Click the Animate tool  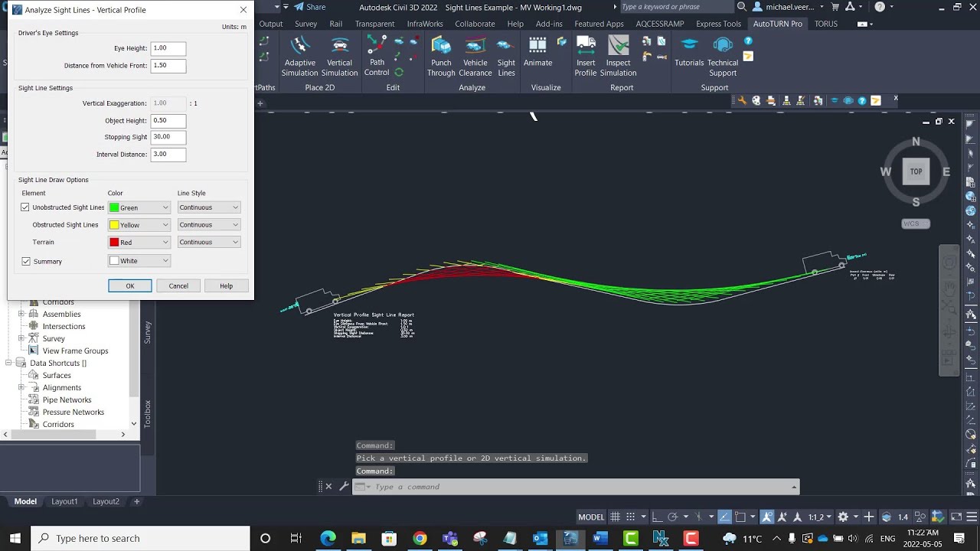tap(537, 52)
